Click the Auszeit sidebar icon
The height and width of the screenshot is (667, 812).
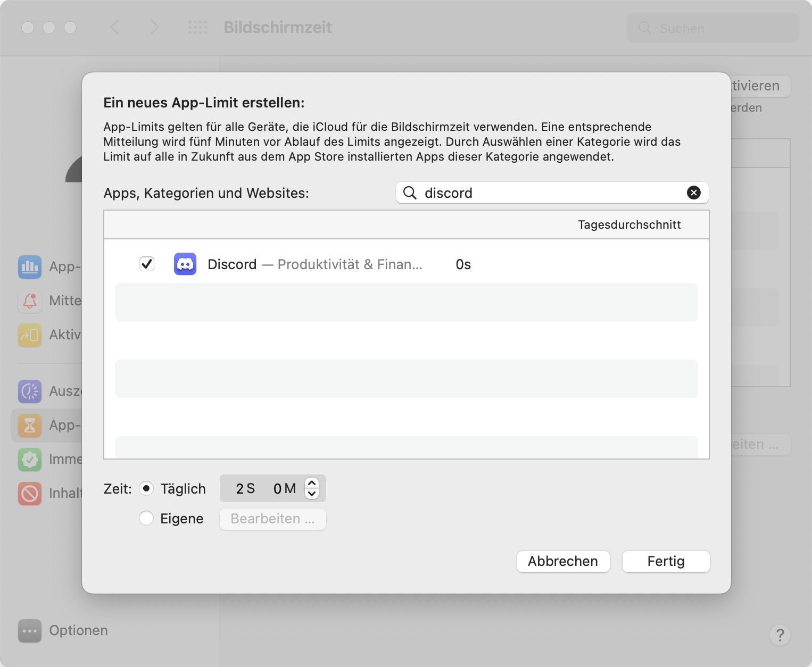(30, 391)
